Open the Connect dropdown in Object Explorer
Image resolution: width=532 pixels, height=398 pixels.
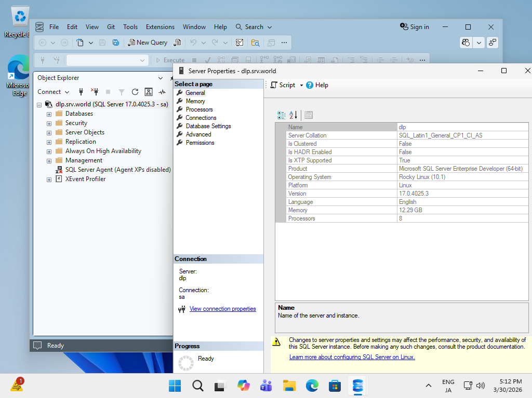point(54,91)
